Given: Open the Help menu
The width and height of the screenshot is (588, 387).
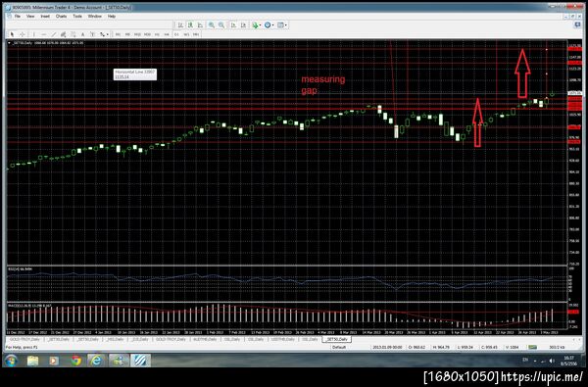Looking at the screenshot, I should 112,16.
